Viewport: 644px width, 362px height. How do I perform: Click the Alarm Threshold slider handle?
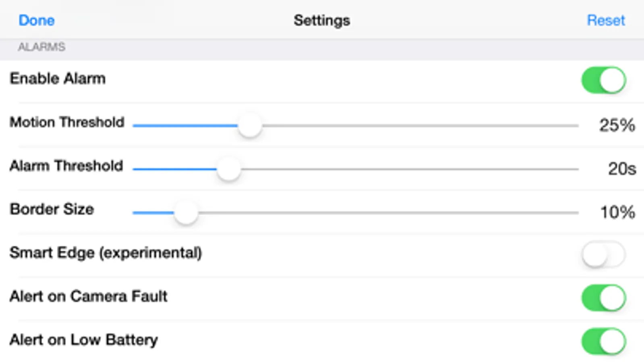pyautogui.click(x=229, y=169)
